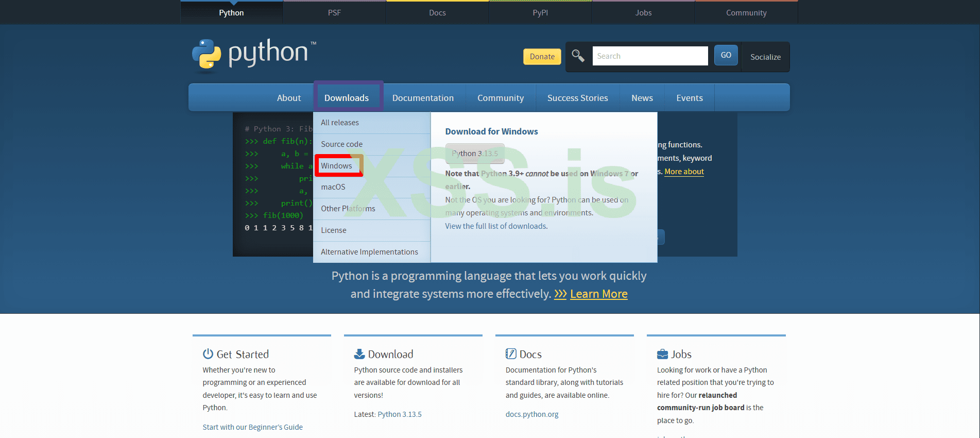Click the GO search button

pos(726,55)
